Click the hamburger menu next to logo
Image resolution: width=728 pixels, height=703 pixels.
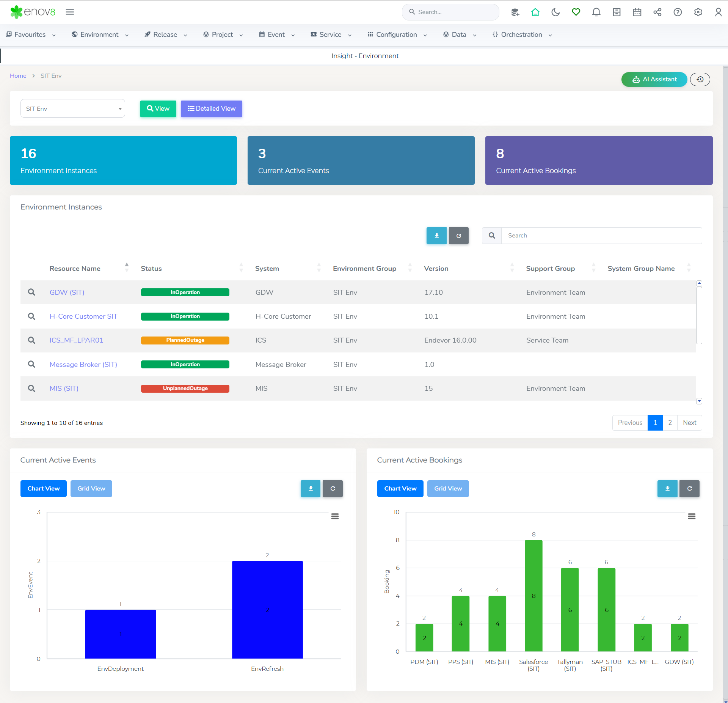[70, 12]
